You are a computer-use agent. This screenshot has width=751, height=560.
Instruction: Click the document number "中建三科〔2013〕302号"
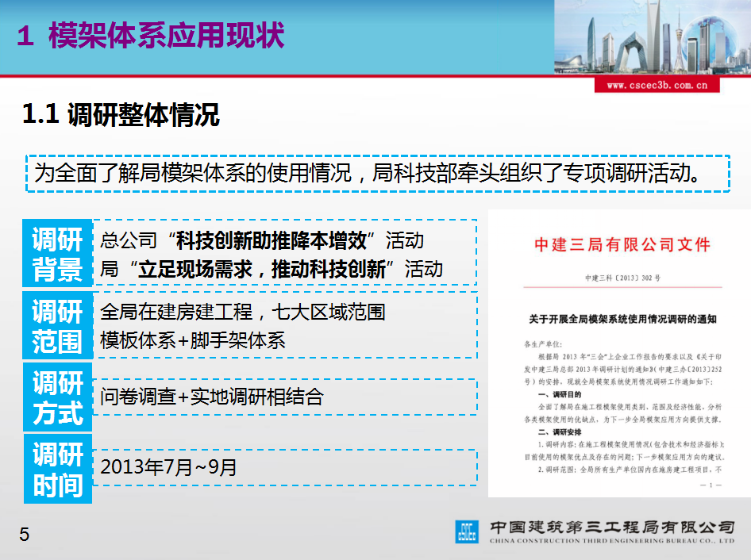pos(622,278)
